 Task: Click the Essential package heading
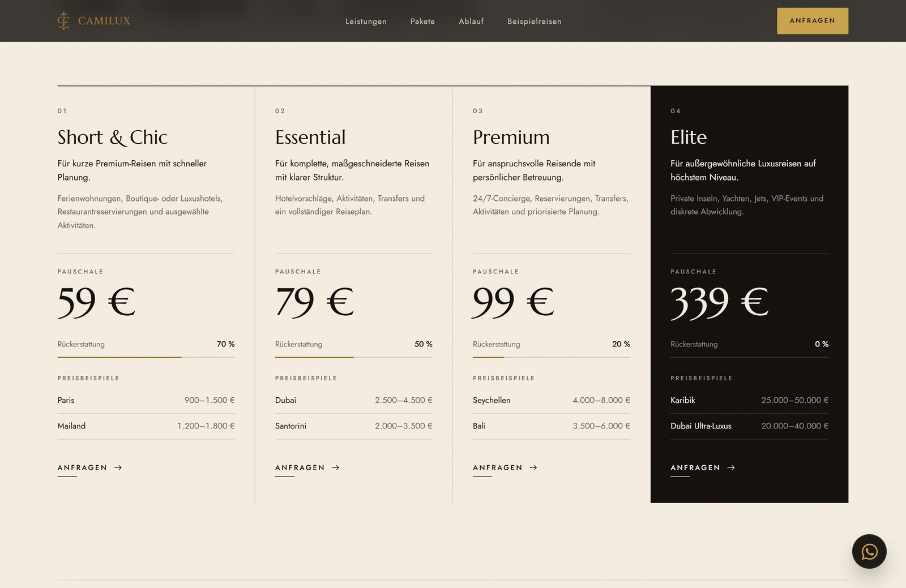point(310,137)
